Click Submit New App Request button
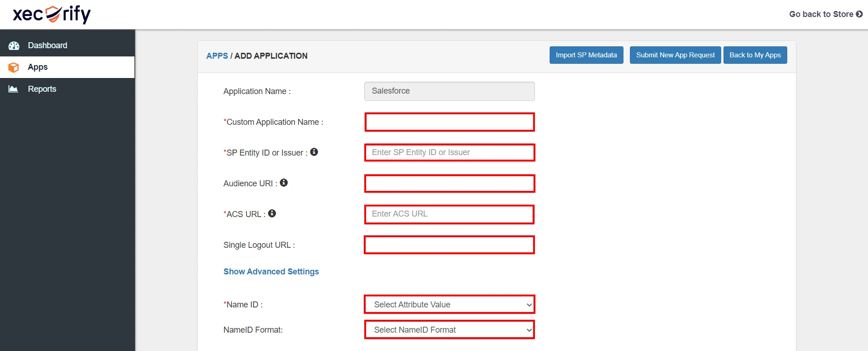The image size is (868, 351). (675, 55)
